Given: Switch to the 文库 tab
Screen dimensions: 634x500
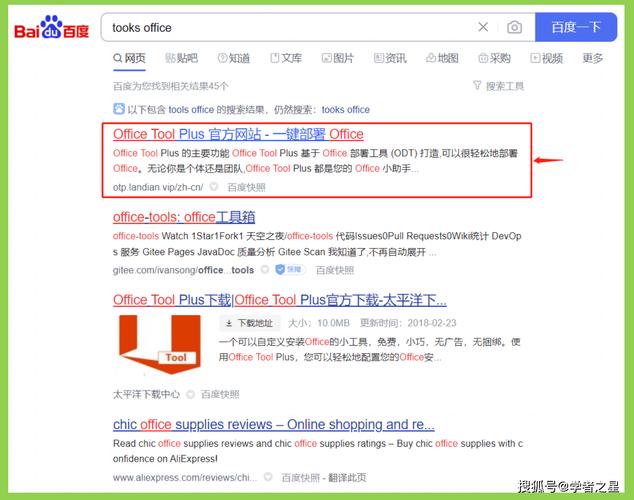Looking at the screenshot, I should pyautogui.click(x=286, y=58).
